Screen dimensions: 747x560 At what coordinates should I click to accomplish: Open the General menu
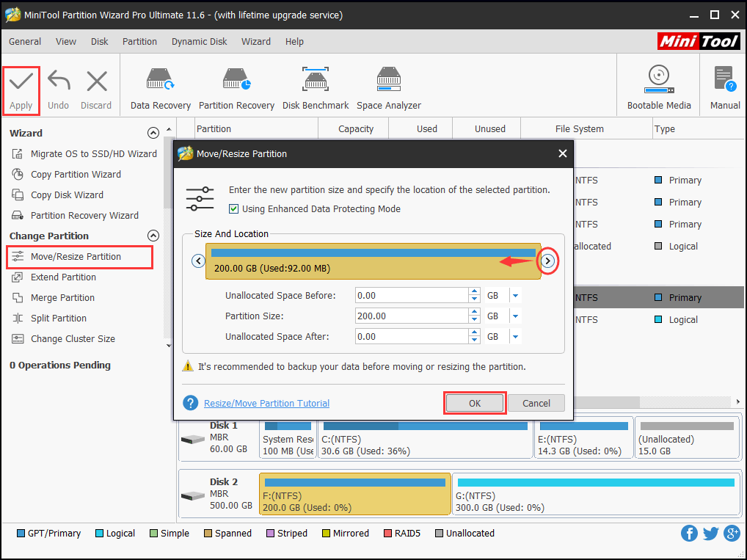(25, 41)
